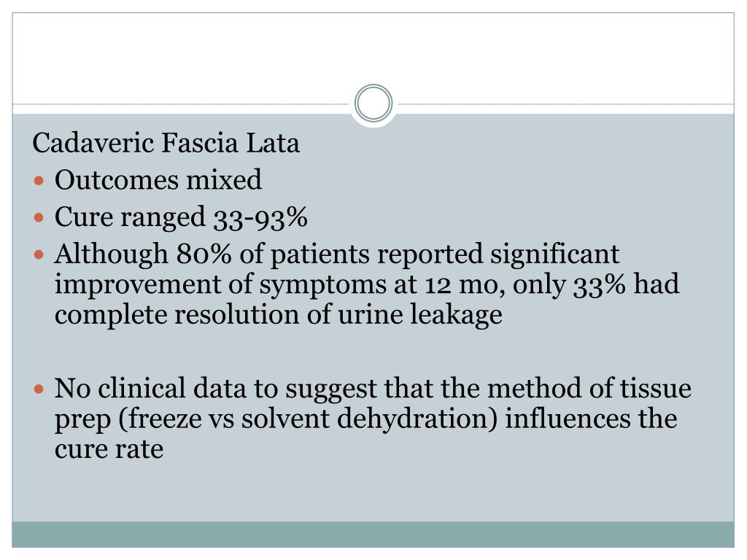The image size is (747, 560).
Task: Click the line starting Although 80% of patients
Action: [x=337, y=254]
